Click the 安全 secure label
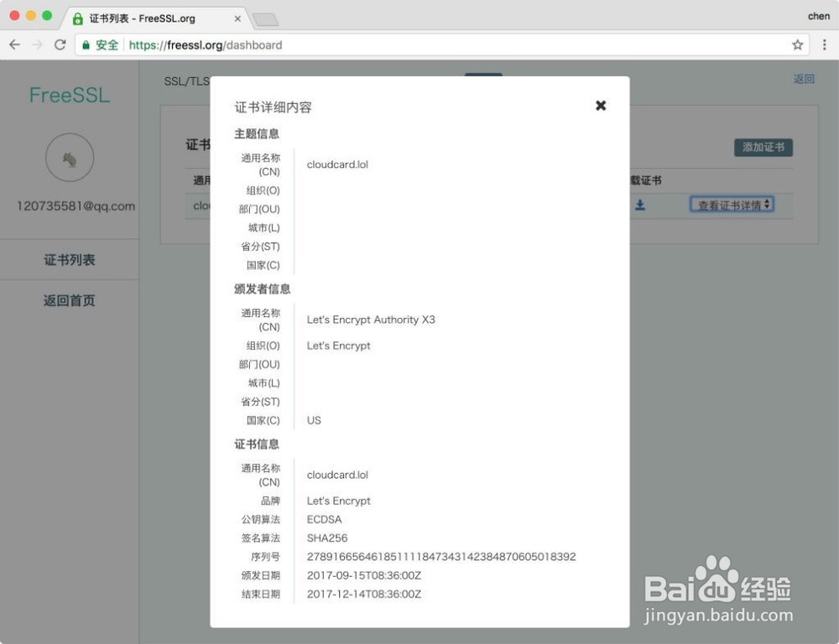 coord(107,45)
